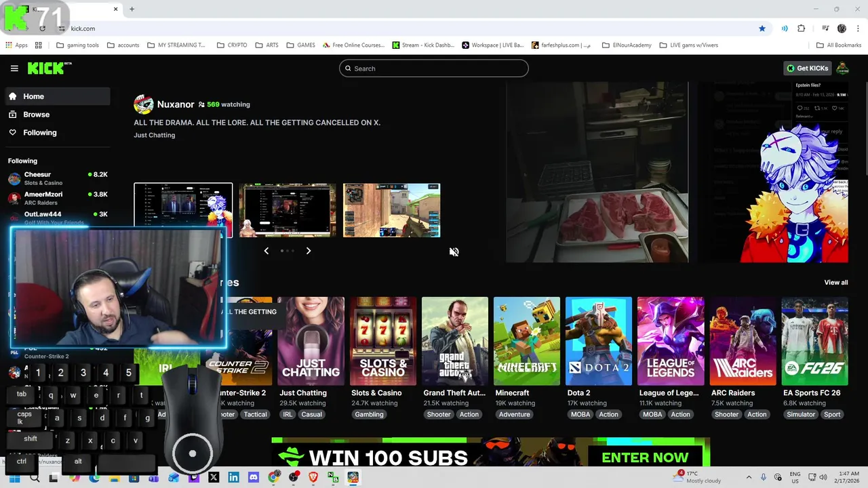Select the Counter-Strike gameplay stream thumbnail
868x488 pixels.
click(391, 210)
